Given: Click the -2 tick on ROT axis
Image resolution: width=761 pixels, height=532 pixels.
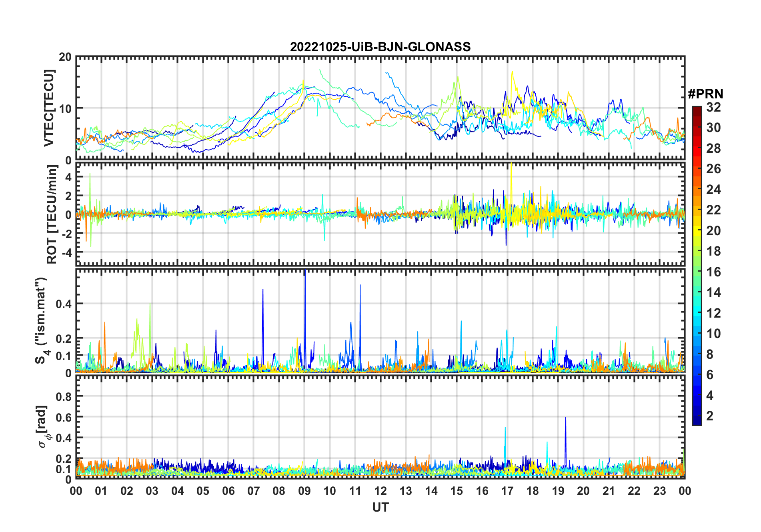Looking at the screenshot, I should [66, 234].
